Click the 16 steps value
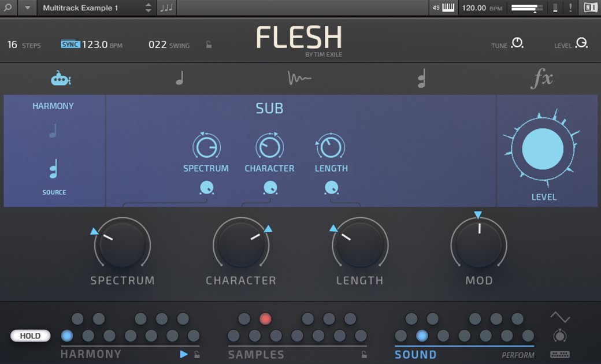The image size is (601, 364). [12, 44]
